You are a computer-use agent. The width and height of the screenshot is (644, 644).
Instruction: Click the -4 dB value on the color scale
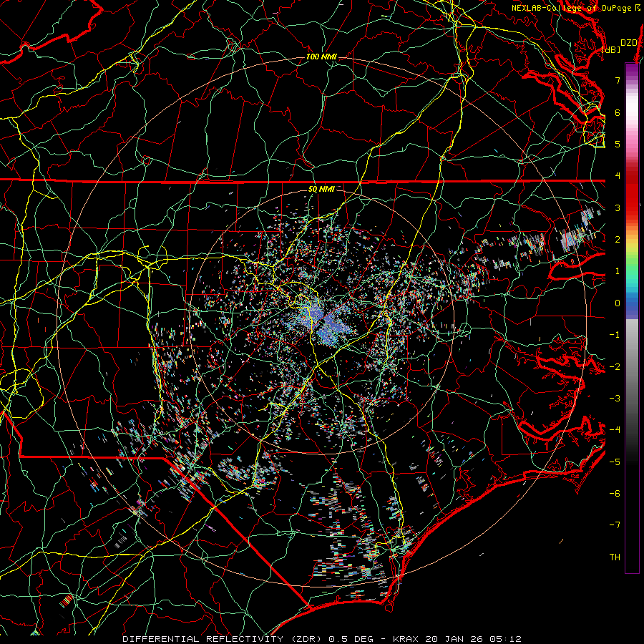(615, 430)
